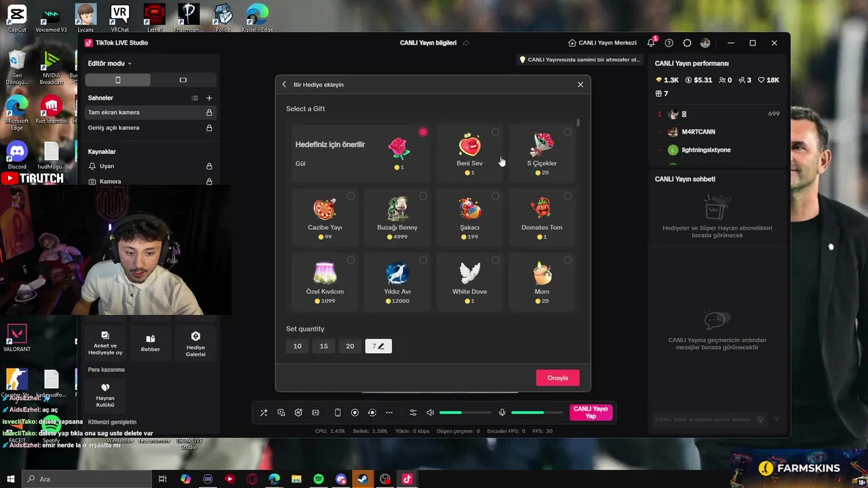Share CANLI Yayın bilgileri
The height and width of the screenshot is (488, 868).
click(x=466, y=43)
